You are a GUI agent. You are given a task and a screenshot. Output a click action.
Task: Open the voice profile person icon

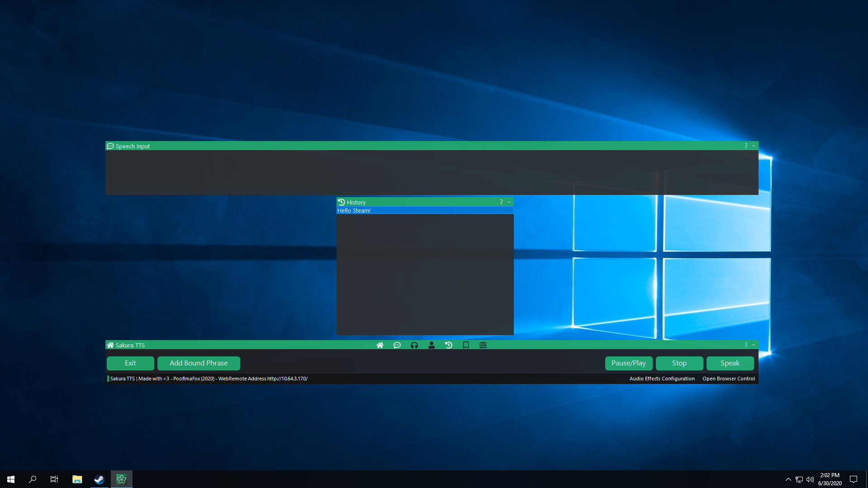pyautogui.click(x=432, y=345)
